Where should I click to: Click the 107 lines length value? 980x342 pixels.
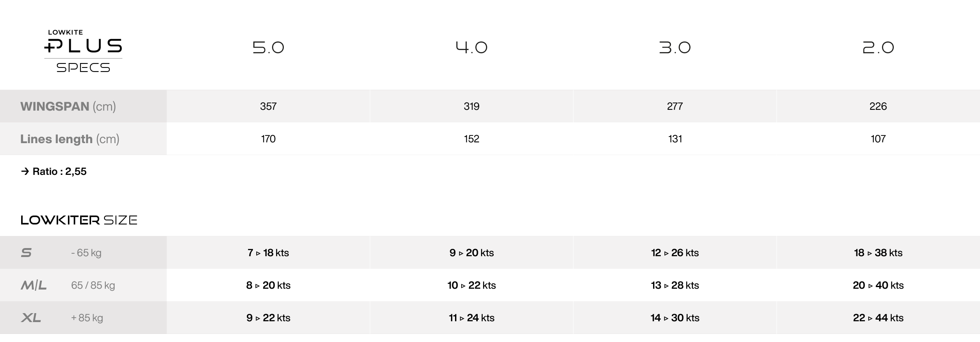tap(878, 139)
